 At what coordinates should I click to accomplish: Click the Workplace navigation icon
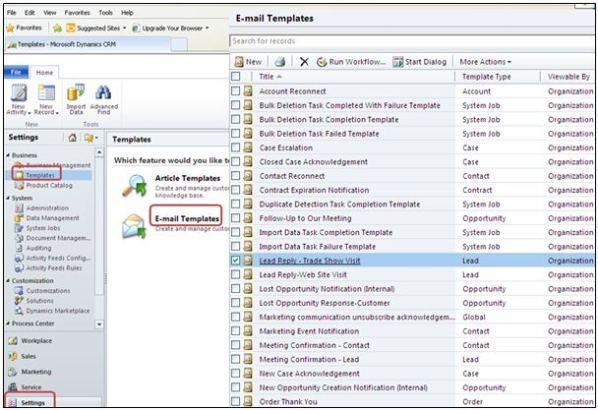[13, 341]
